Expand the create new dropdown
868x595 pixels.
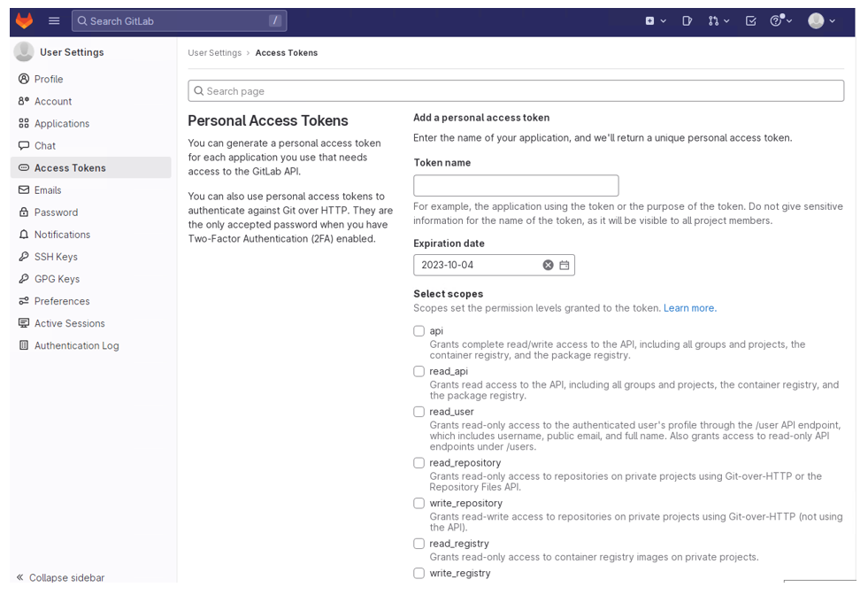coord(655,20)
